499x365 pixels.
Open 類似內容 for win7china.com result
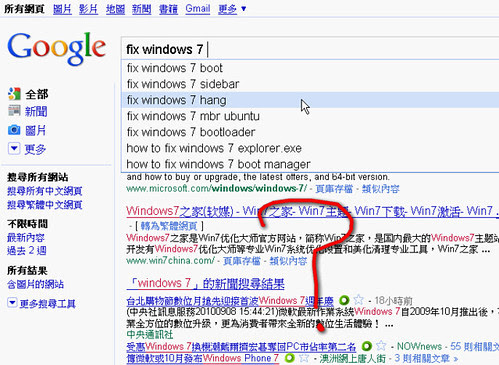click(288, 261)
